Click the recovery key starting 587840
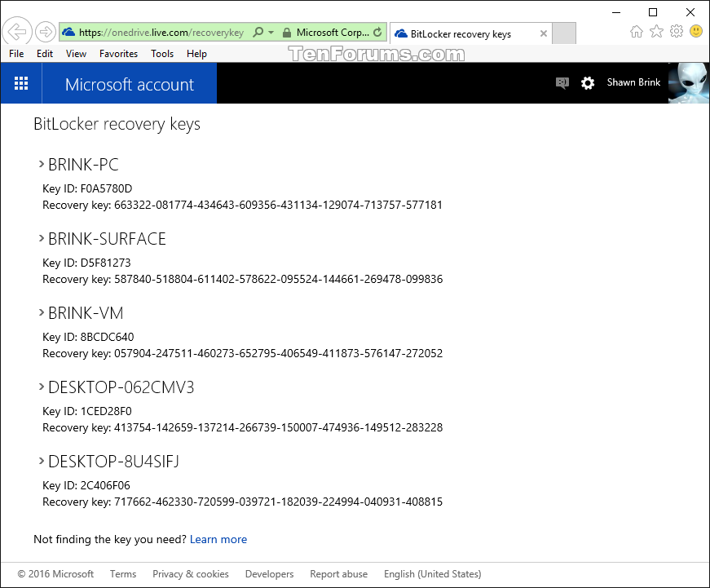 (x=279, y=279)
